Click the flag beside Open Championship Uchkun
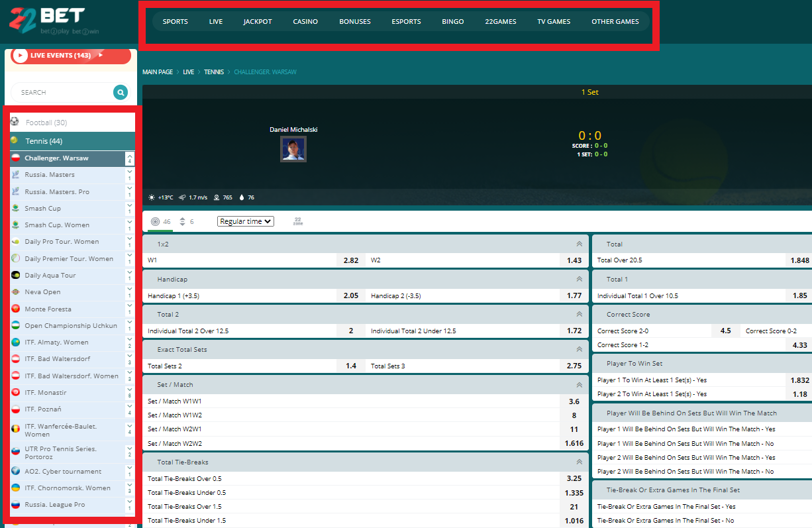Image resolution: width=812 pixels, height=528 pixels. coord(15,325)
